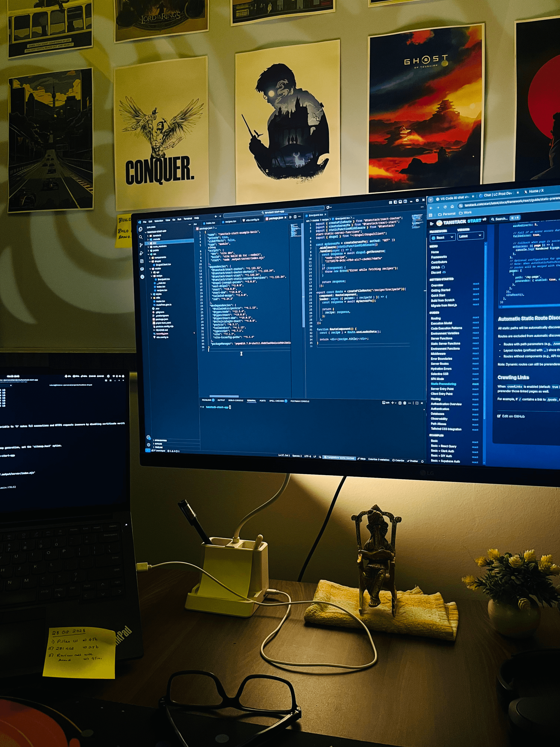
Task: Click the package.json editor horizontal scrollbar
Action: 224,396
